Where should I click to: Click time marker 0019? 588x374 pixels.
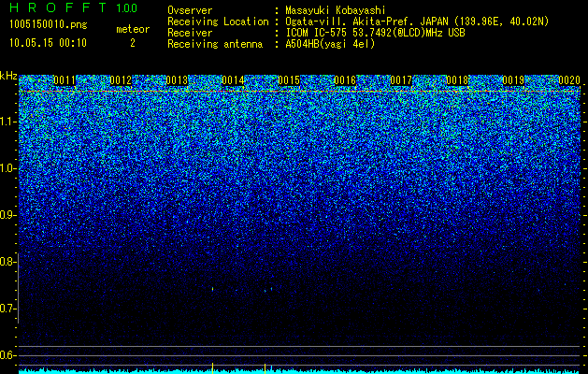point(513,80)
